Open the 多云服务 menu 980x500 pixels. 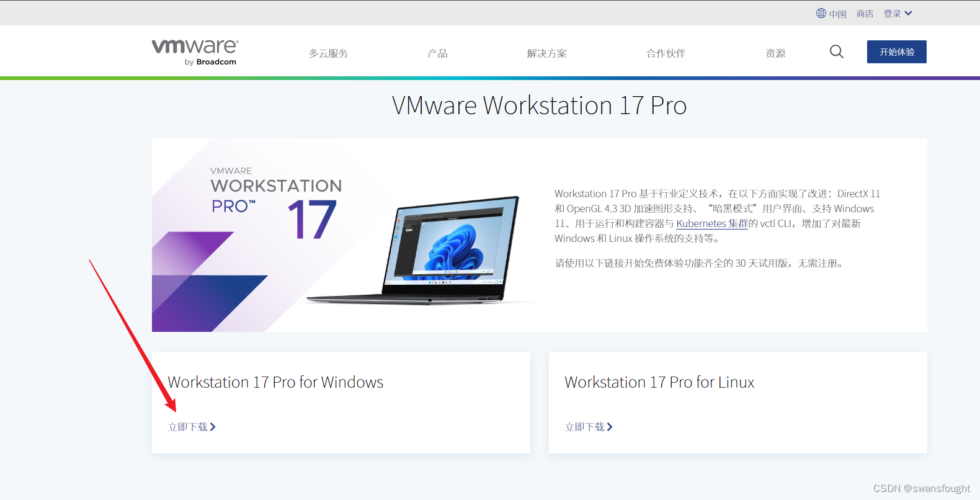click(x=328, y=53)
